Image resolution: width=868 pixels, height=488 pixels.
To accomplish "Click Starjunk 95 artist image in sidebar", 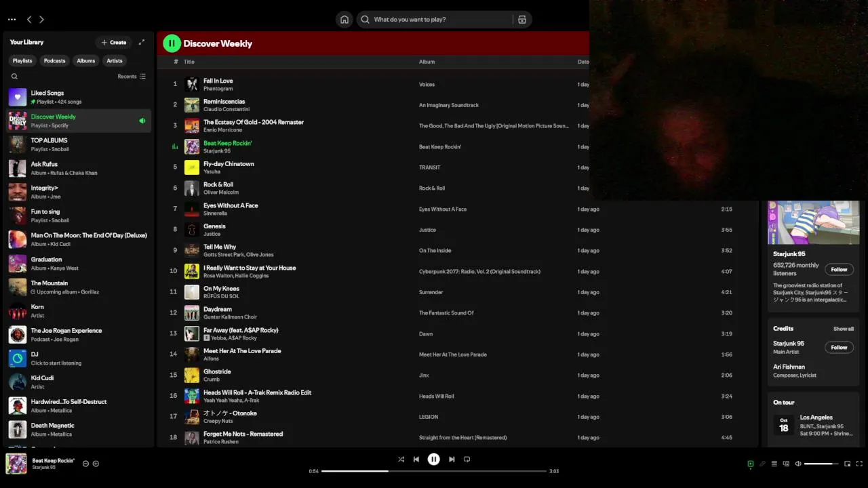I will (813, 222).
